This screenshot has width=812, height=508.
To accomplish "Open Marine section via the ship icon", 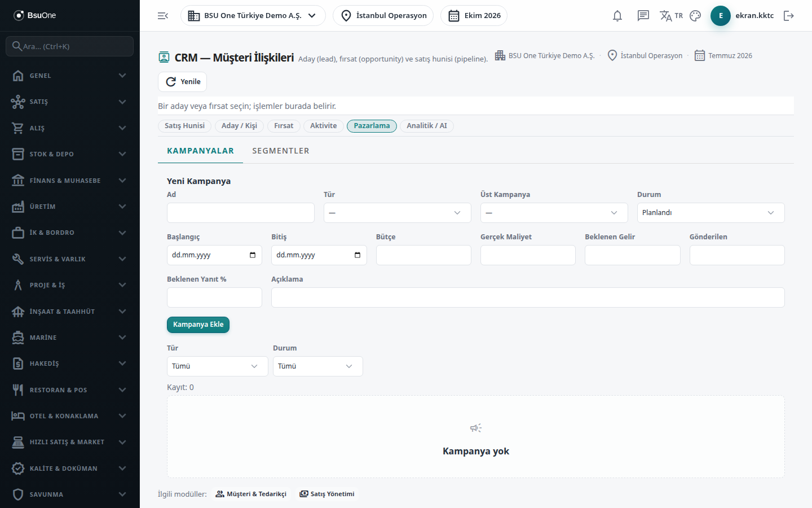I will coord(18,338).
